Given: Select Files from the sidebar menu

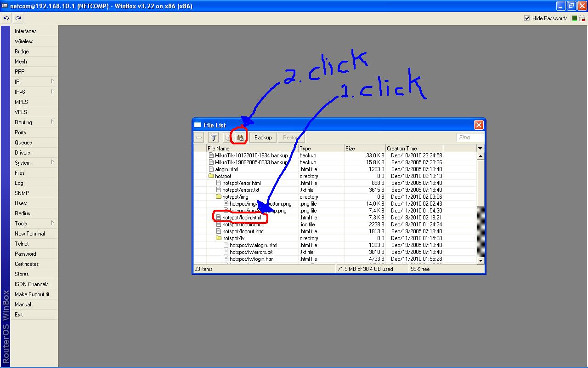Looking at the screenshot, I should [19, 172].
